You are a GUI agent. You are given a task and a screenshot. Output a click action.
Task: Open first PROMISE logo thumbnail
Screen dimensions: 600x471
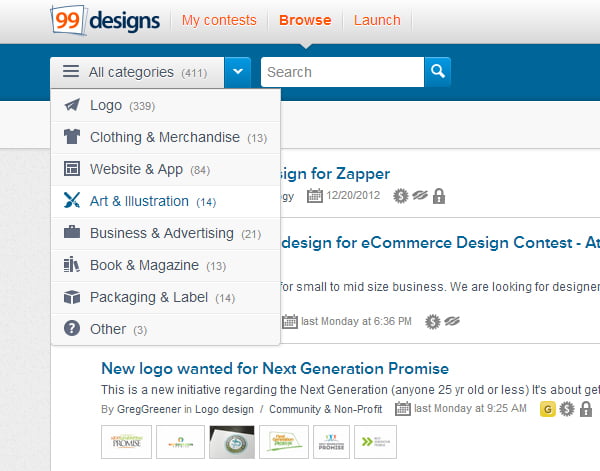coord(126,442)
